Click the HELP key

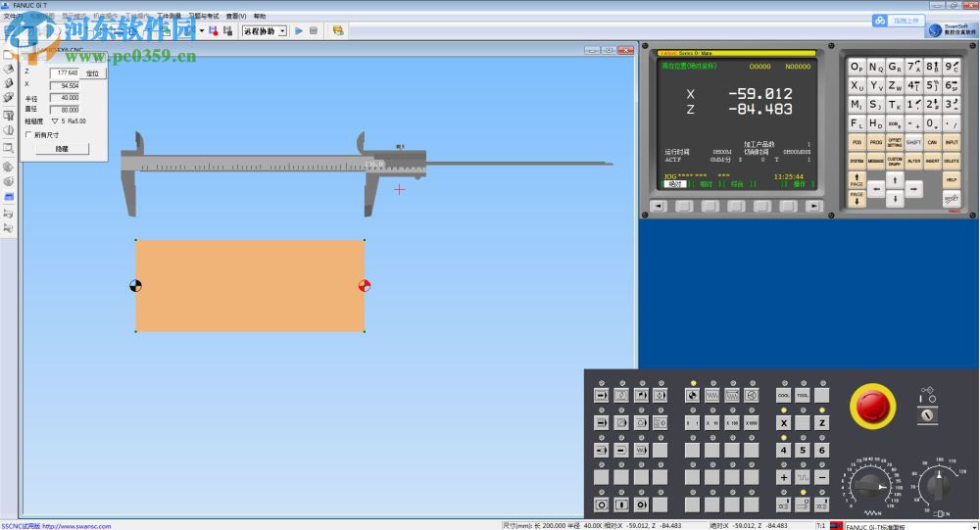click(x=952, y=180)
